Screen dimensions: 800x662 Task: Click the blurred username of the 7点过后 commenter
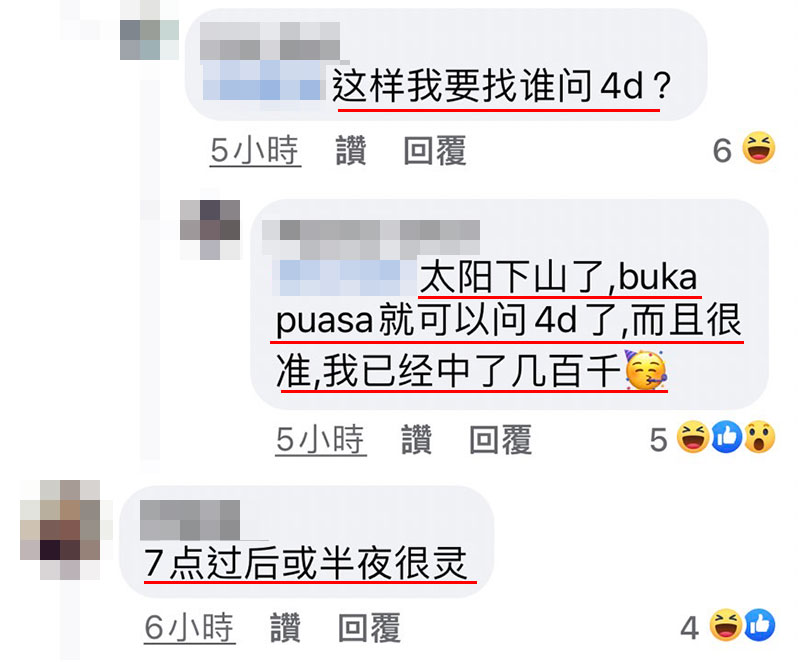[190, 520]
